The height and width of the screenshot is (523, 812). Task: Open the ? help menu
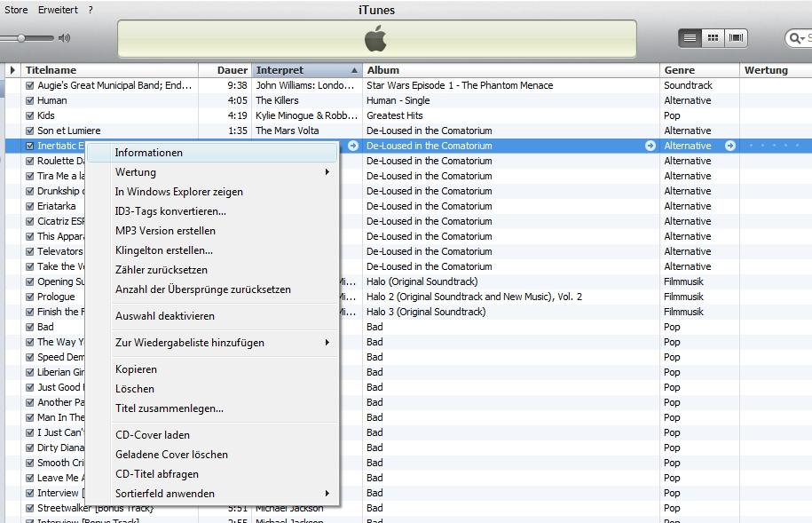pyautogui.click(x=91, y=10)
